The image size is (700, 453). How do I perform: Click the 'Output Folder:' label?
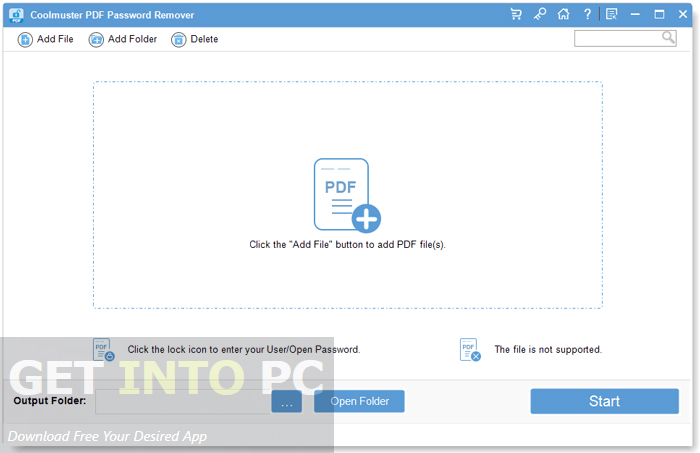coord(50,401)
